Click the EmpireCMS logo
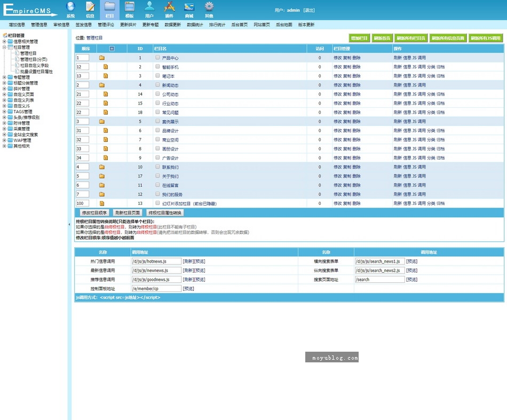507x420 pixels. tap(30, 10)
